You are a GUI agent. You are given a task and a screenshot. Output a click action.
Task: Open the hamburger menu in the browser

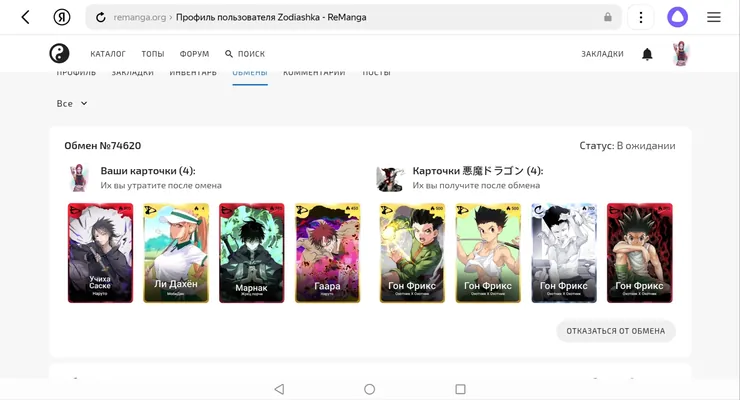[x=714, y=17]
